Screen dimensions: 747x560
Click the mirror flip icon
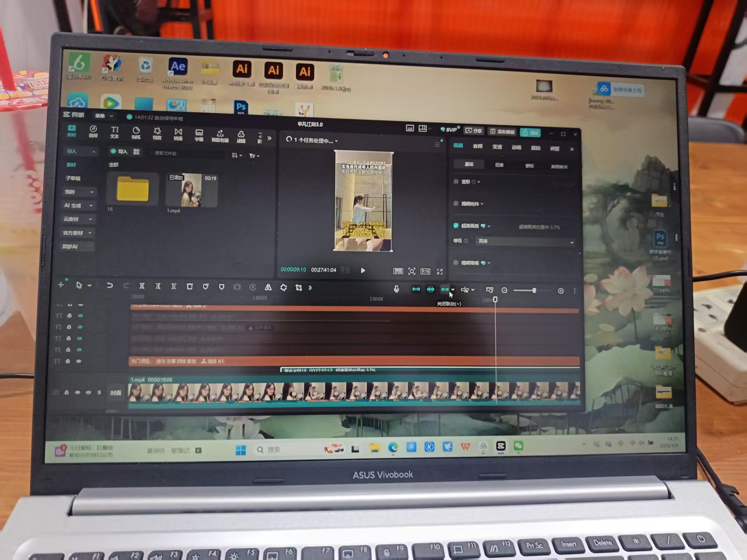click(x=268, y=287)
